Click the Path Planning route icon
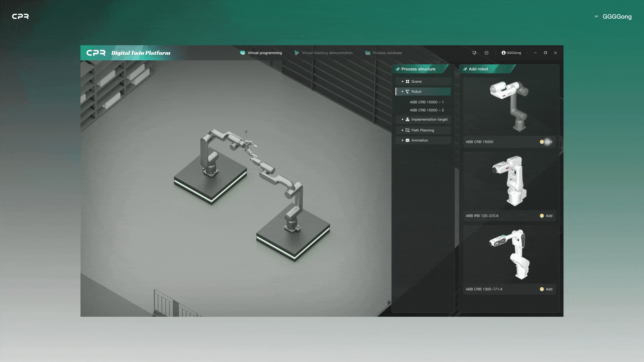The image size is (644, 362). [x=408, y=130]
